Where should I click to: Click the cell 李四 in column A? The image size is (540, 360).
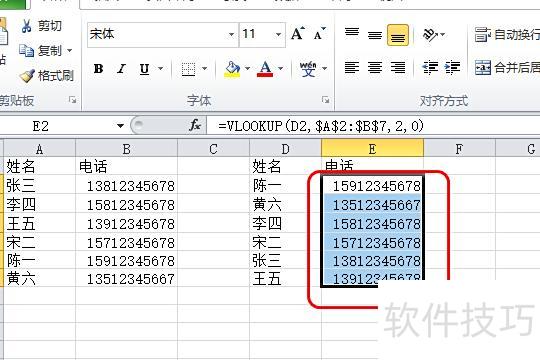[39, 204]
